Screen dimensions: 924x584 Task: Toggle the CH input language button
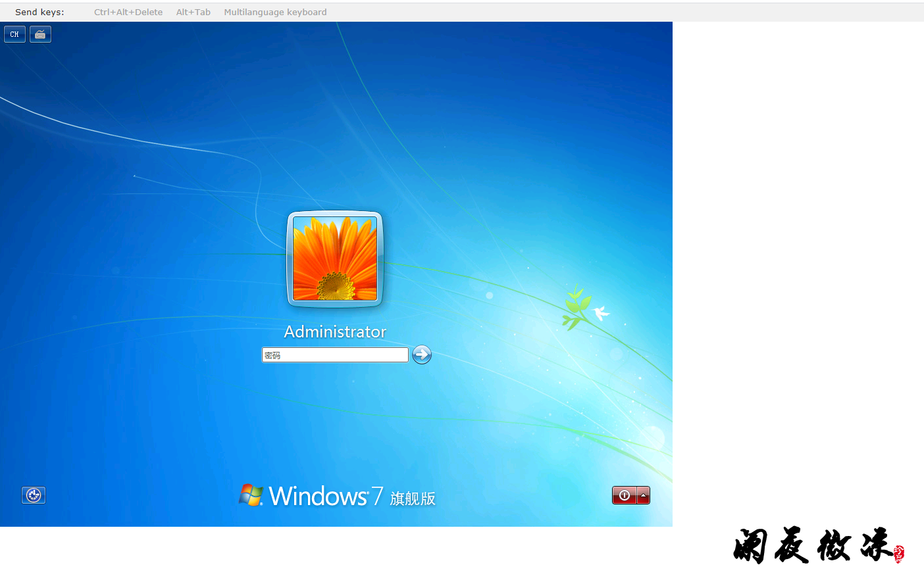coord(14,34)
